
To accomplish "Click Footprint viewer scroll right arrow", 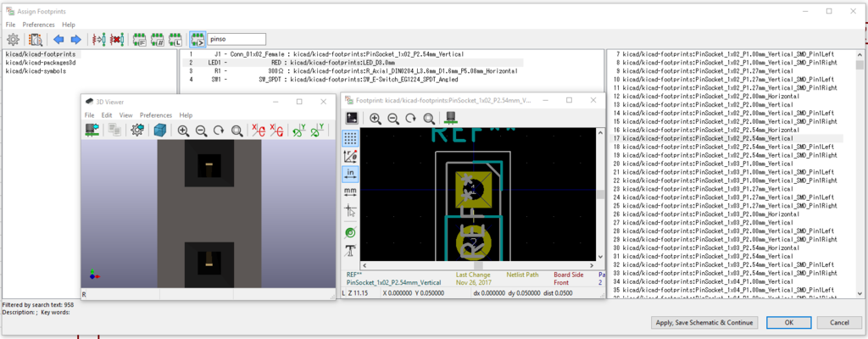I will [x=592, y=265].
